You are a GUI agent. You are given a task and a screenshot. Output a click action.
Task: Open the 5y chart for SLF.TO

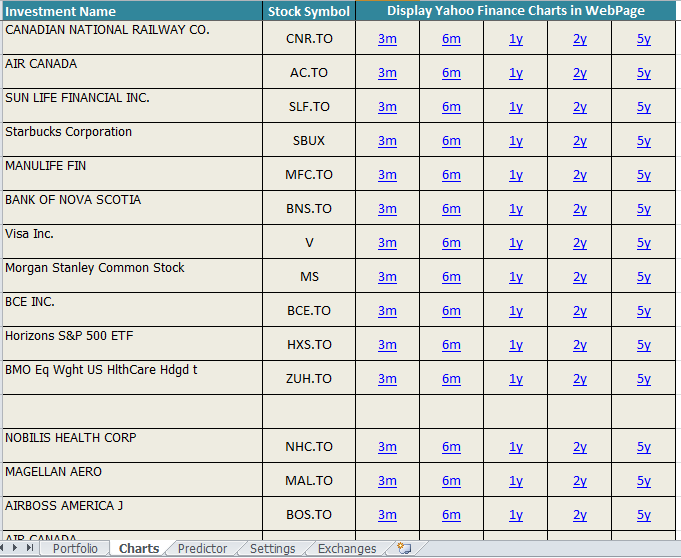[x=644, y=107]
